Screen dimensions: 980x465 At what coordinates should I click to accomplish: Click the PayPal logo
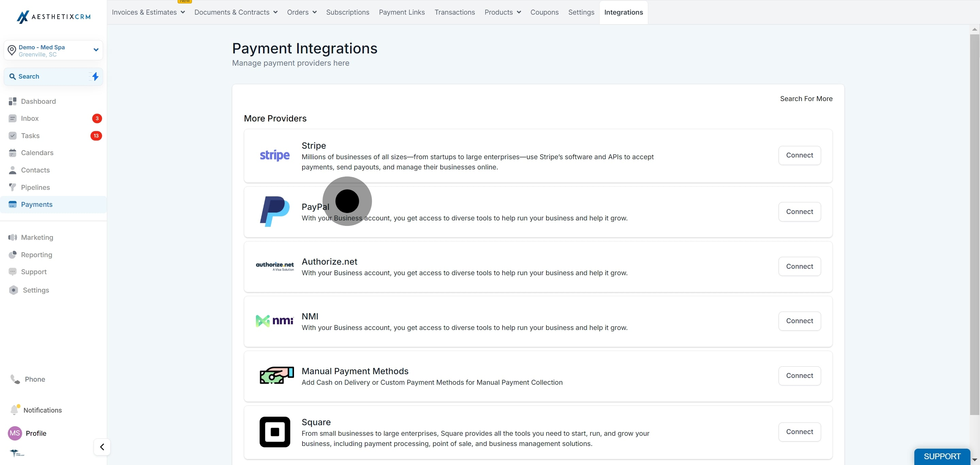(275, 211)
